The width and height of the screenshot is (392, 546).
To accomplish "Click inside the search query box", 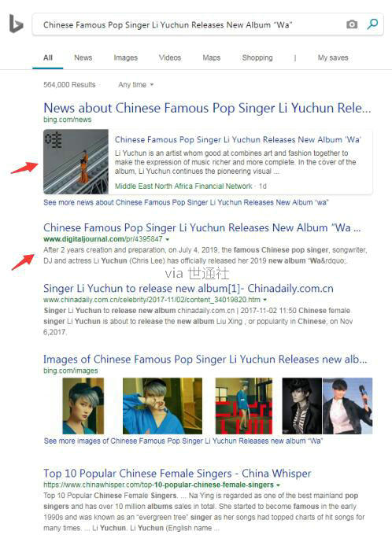I will coord(190,24).
